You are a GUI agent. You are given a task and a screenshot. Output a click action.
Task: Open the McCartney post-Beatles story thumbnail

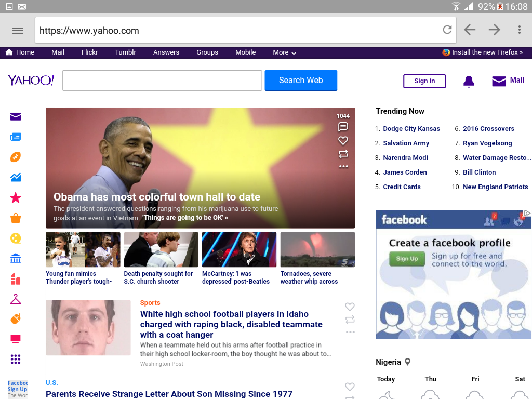[x=239, y=250]
